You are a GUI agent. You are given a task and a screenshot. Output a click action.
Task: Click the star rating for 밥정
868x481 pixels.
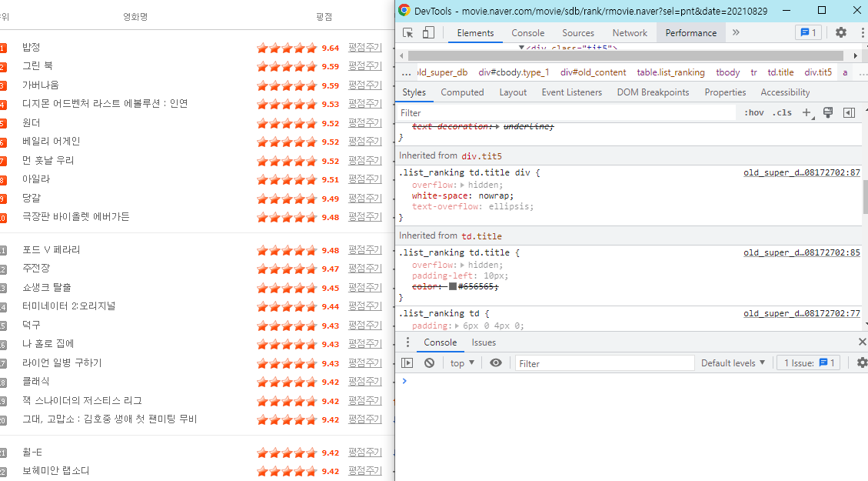(x=287, y=48)
